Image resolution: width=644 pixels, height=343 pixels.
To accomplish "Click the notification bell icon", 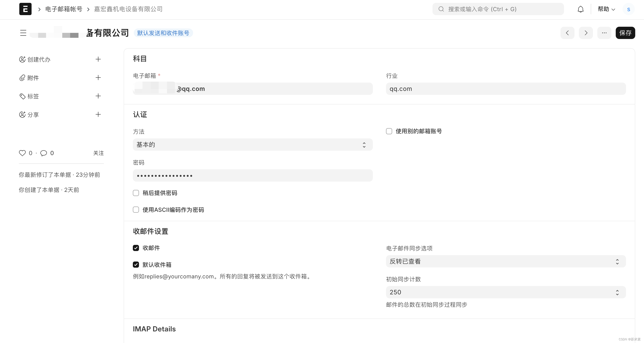I will coord(580,9).
